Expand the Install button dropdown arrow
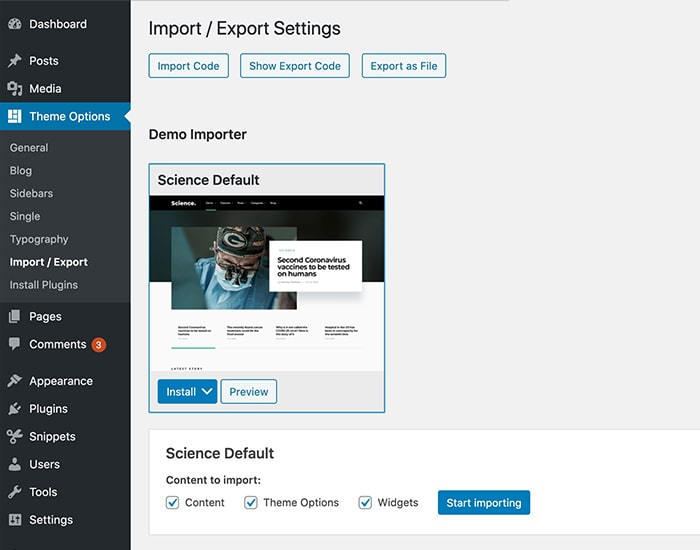 click(x=207, y=392)
